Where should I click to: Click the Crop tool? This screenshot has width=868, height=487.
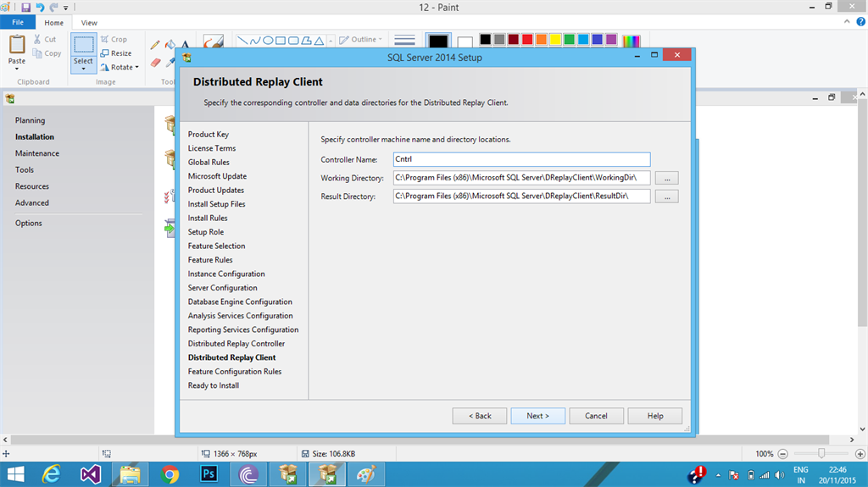114,39
